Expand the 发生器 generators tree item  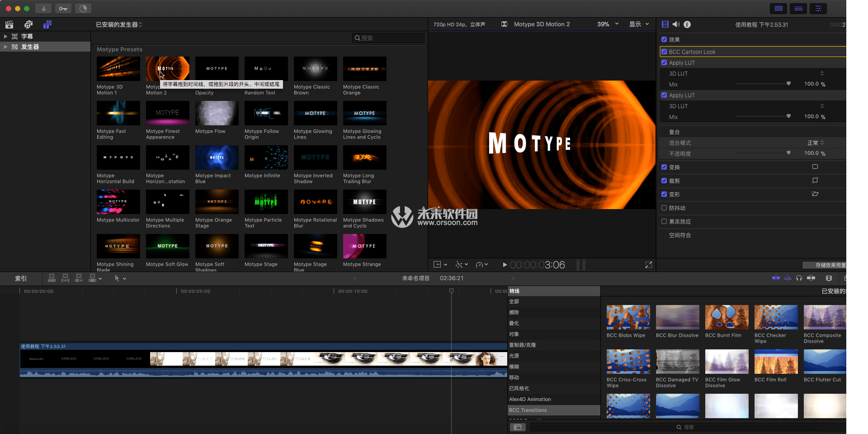pos(5,47)
